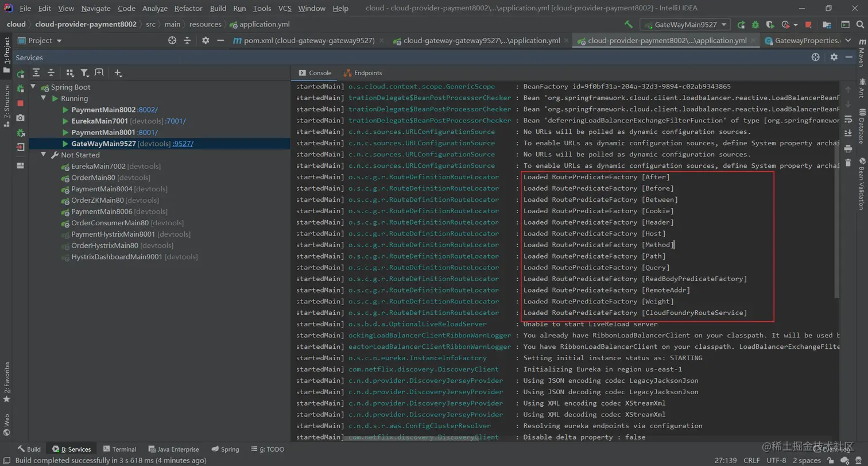Image resolution: width=868 pixels, height=466 pixels.
Task: Collapse the Not Started node
Action: tap(44, 155)
